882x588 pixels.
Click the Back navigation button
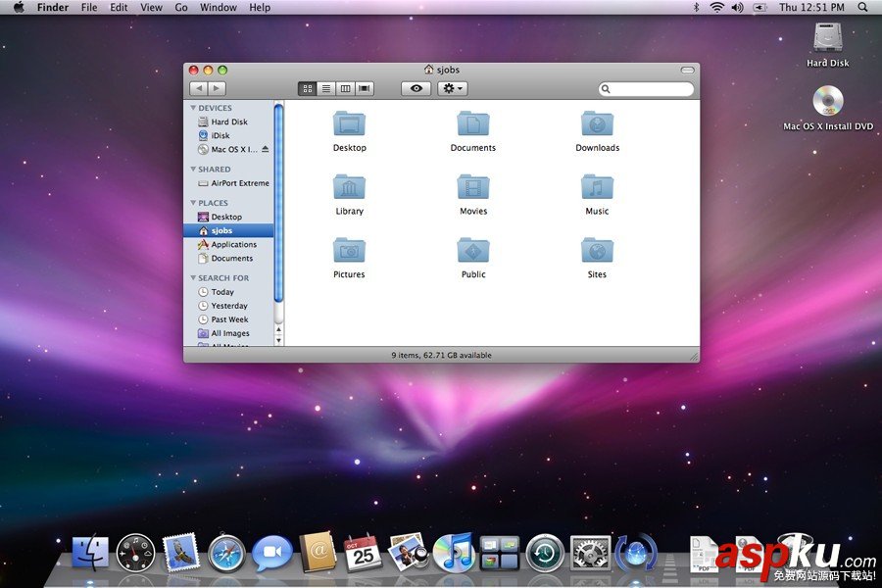(x=198, y=88)
